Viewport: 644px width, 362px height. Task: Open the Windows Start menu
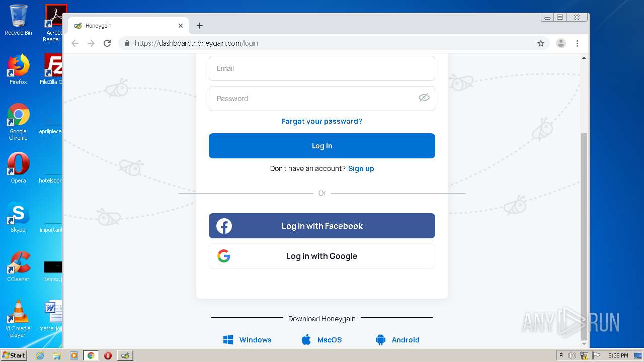(x=14, y=355)
